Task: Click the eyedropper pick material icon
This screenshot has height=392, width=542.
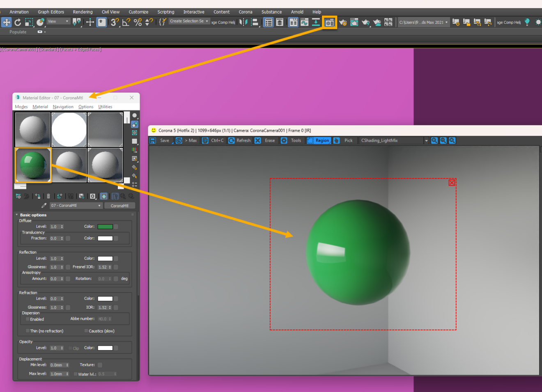Action: tap(44, 205)
